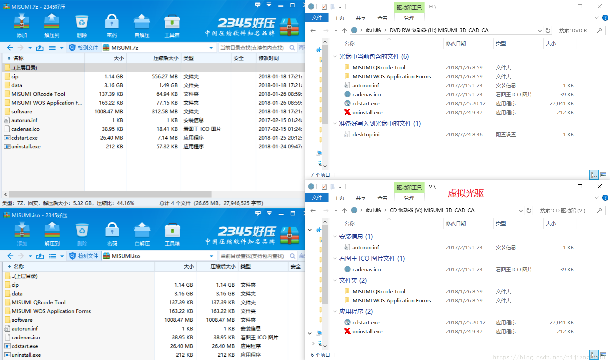This screenshot has height=364, width=610.
Task: Click the feedback chat icon in MISUMI.7z title bar
Action: (257, 5)
